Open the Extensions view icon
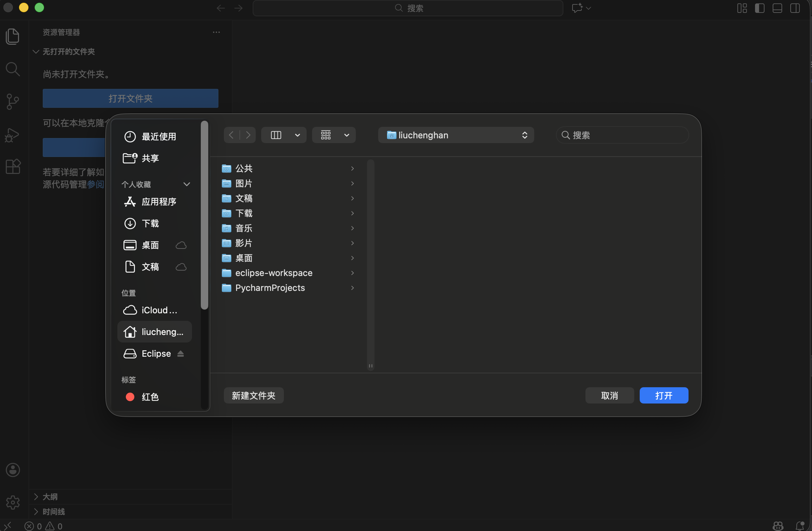Screen dimensions: 812x531 (x=13, y=167)
